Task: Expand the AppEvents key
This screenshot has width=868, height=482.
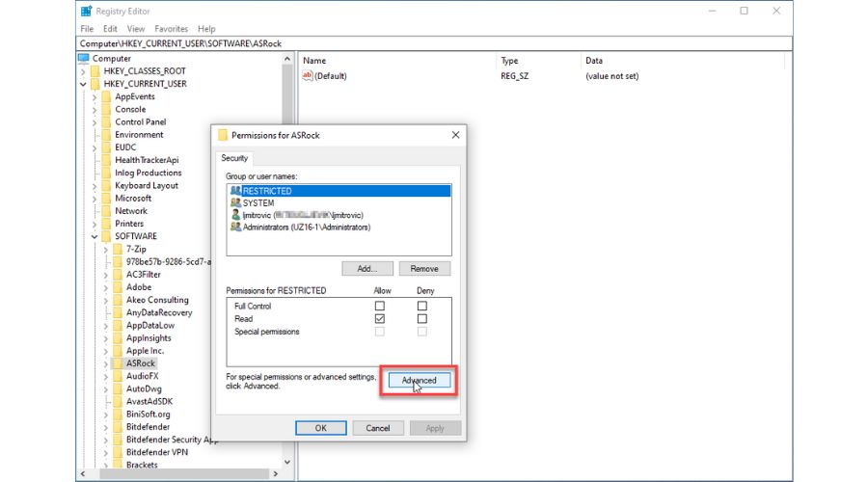Action: [95, 96]
